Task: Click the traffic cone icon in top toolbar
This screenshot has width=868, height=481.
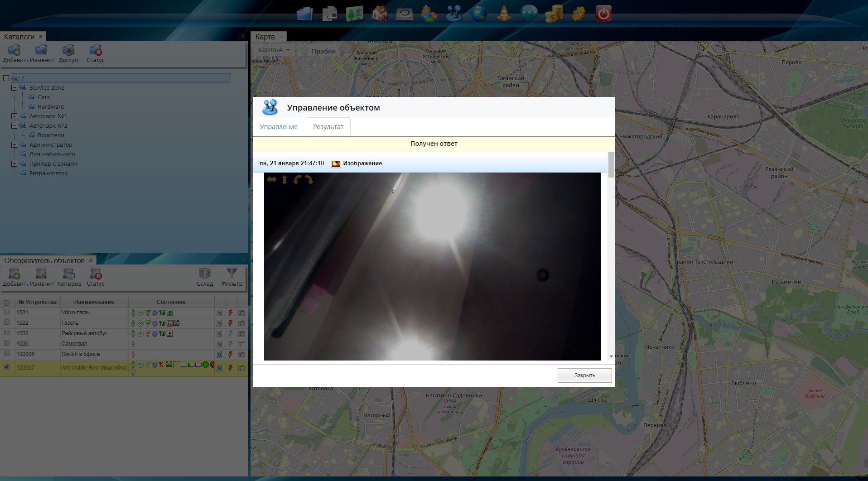Action: tap(504, 14)
